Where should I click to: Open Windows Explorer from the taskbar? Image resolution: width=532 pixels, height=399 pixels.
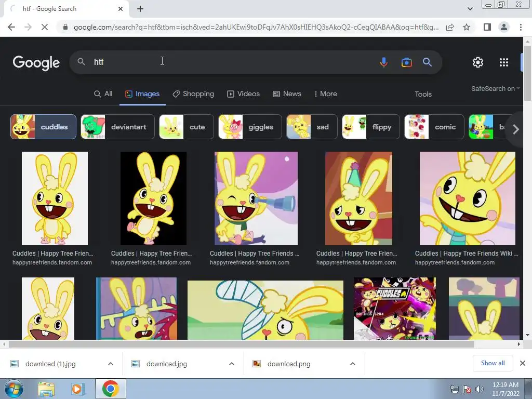click(46, 389)
